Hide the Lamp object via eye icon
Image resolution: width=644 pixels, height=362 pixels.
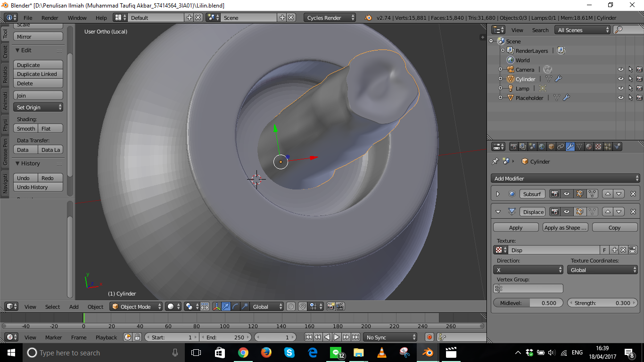(x=621, y=88)
